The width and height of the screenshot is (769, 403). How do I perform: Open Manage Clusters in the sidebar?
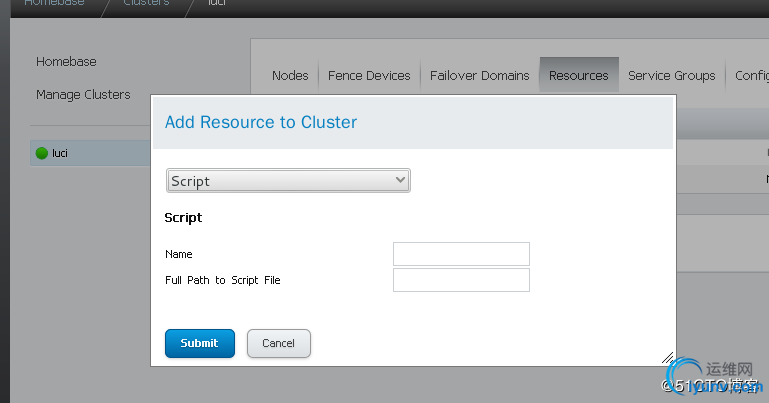pos(83,95)
